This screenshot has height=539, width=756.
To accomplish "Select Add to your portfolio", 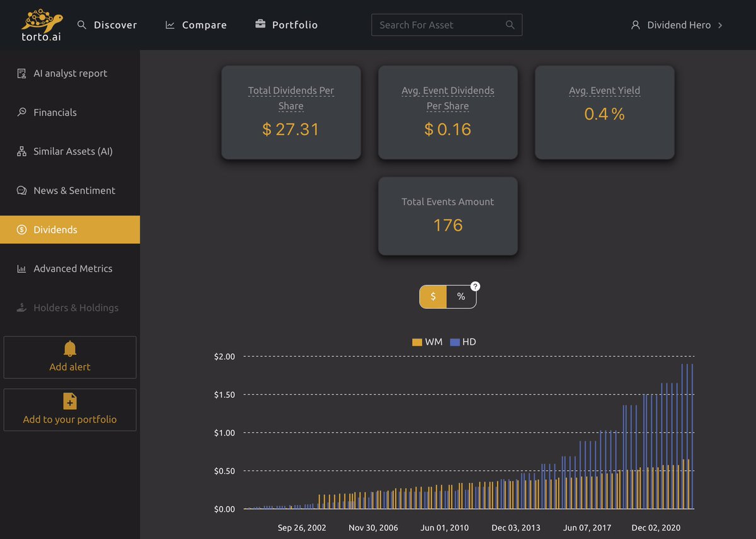I will coord(69,410).
